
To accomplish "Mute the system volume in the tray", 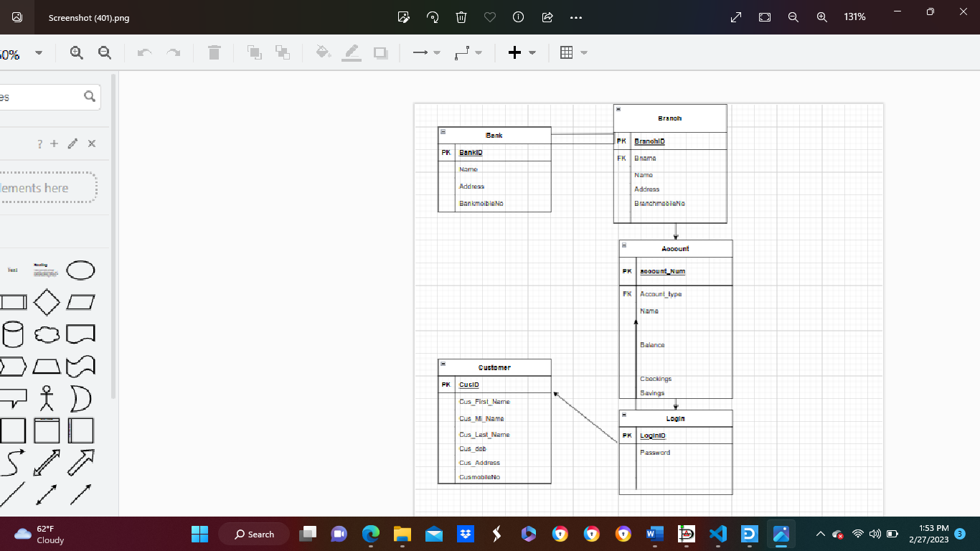I will [x=875, y=534].
